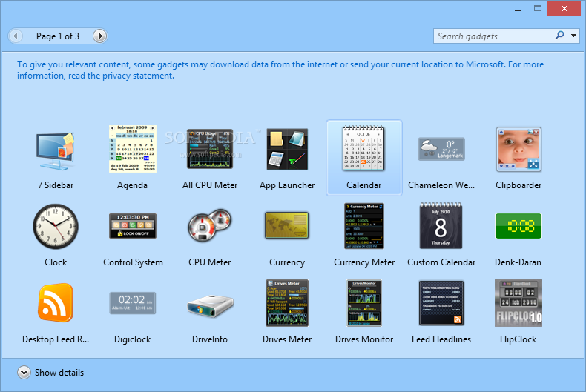This screenshot has height=392, width=586.
Task: Select the Agenda gadget icon
Action: pos(133,149)
